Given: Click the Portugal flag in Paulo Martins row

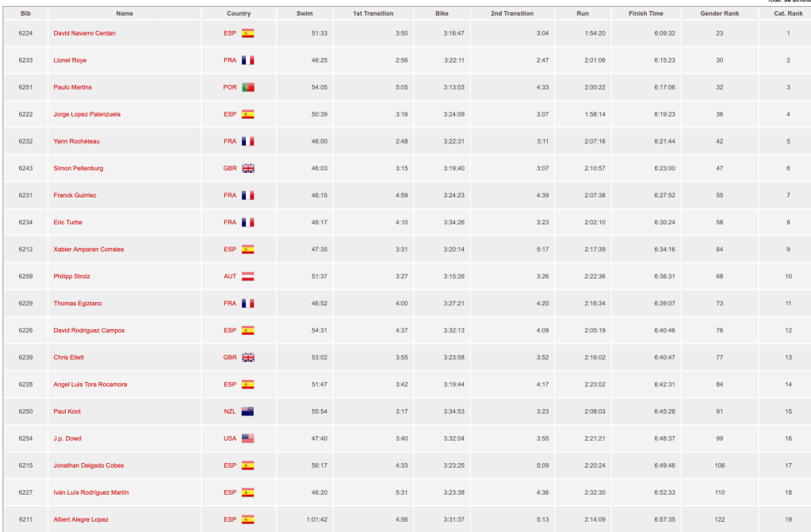Looking at the screenshot, I should 247,87.
